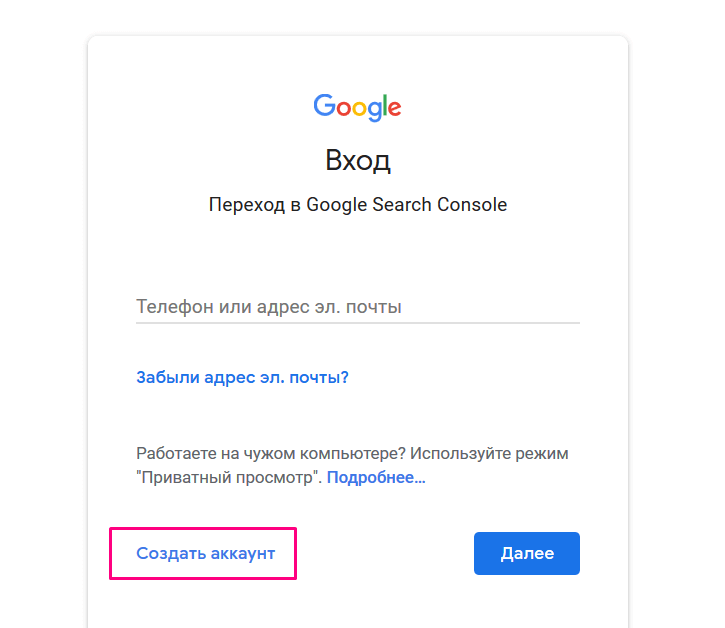Click the quoted 'Приватный просмотр' text
The width and height of the screenshot is (725, 628).
pyautogui.click(x=229, y=478)
